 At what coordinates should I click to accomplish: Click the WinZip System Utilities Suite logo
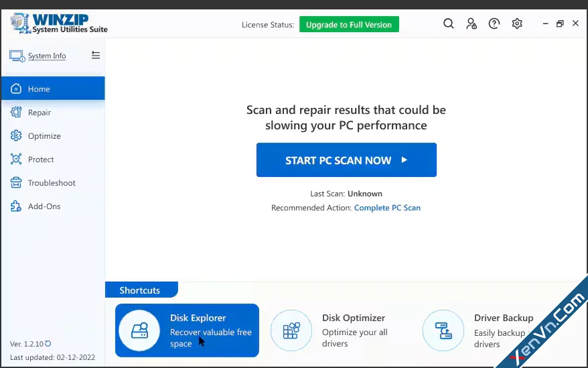[x=59, y=23]
